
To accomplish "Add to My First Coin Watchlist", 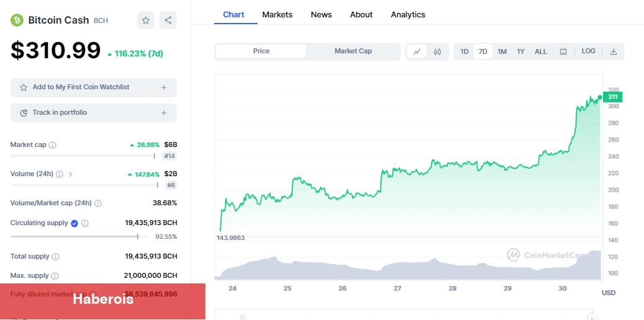I will point(94,87).
